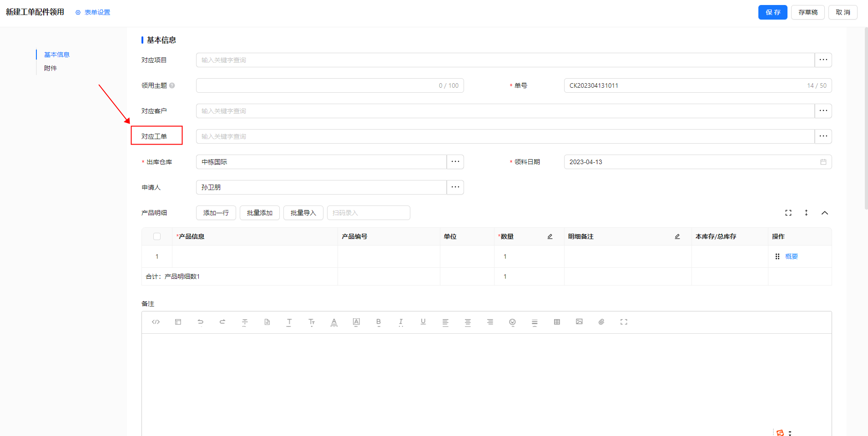868x436 pixels.
Task: Click the row height adjust icon
Action: tap(806, 213)
